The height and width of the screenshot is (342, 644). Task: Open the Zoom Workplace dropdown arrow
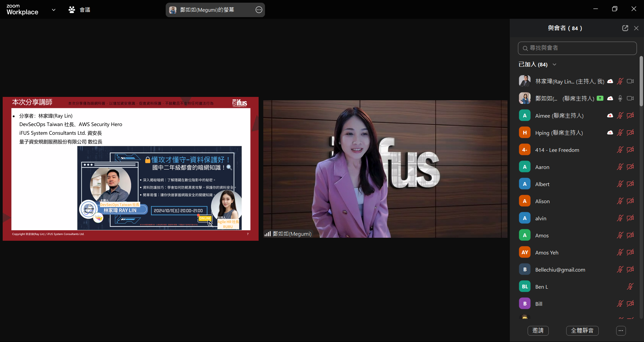click(54, 10)
